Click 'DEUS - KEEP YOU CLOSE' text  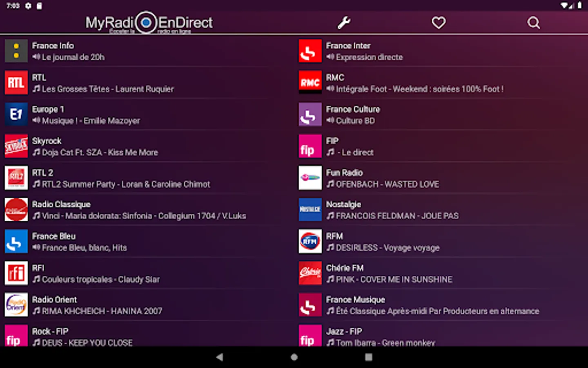pos(87,343)
